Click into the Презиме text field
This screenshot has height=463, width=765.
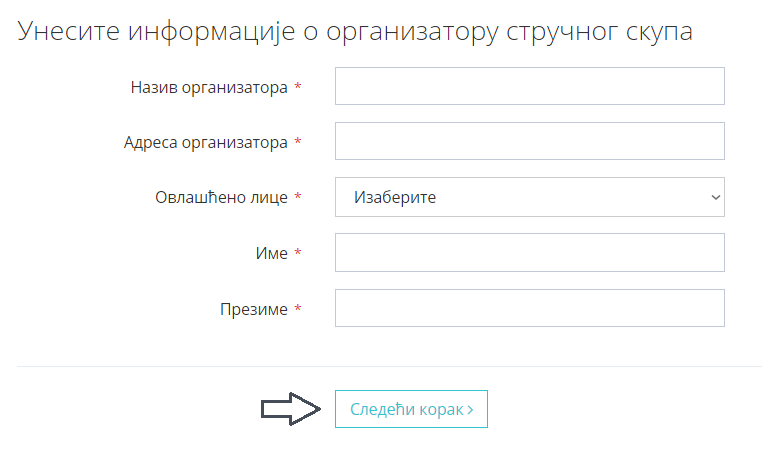click(x=529, y=308)
